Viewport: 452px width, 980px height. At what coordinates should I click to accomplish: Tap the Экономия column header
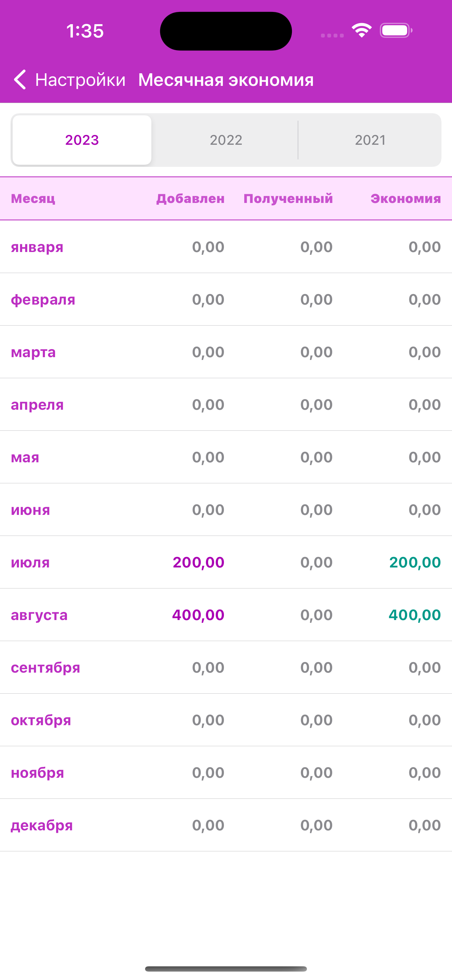(406, 199)
